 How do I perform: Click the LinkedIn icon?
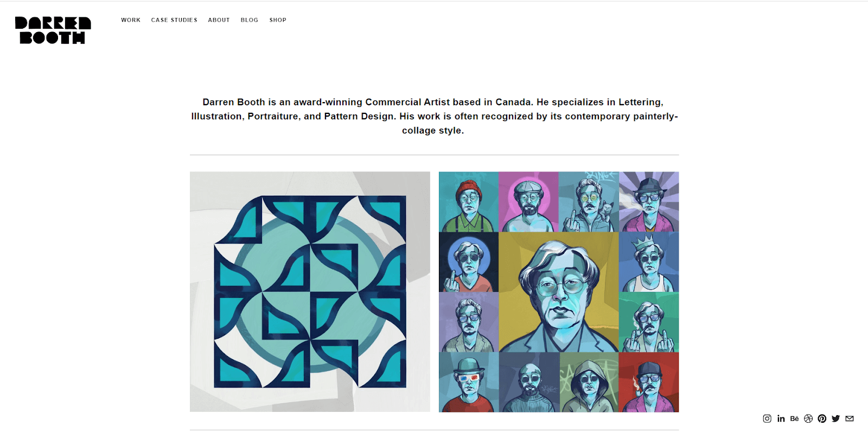click(x=781, y=418)
